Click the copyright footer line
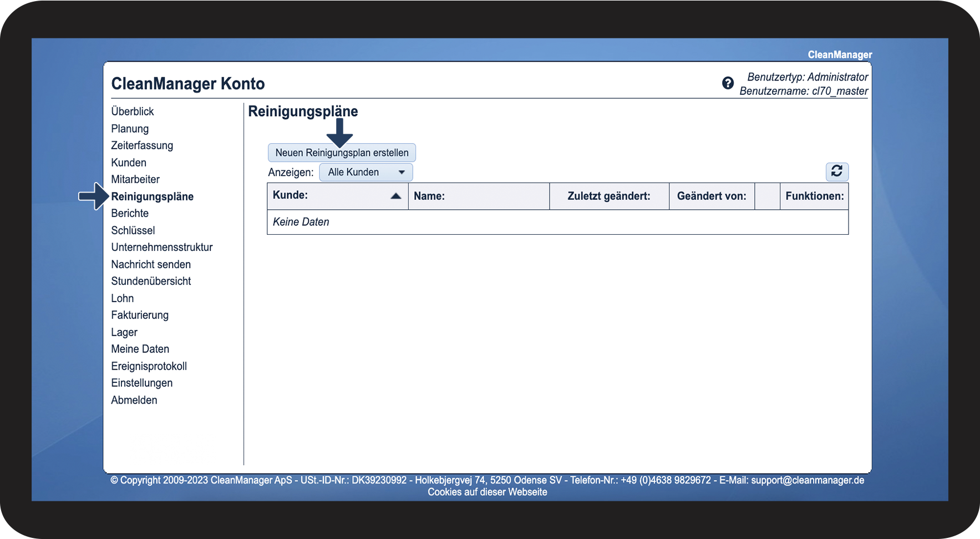The width and height of the screenshot is (980, 539). pos(488,480)
